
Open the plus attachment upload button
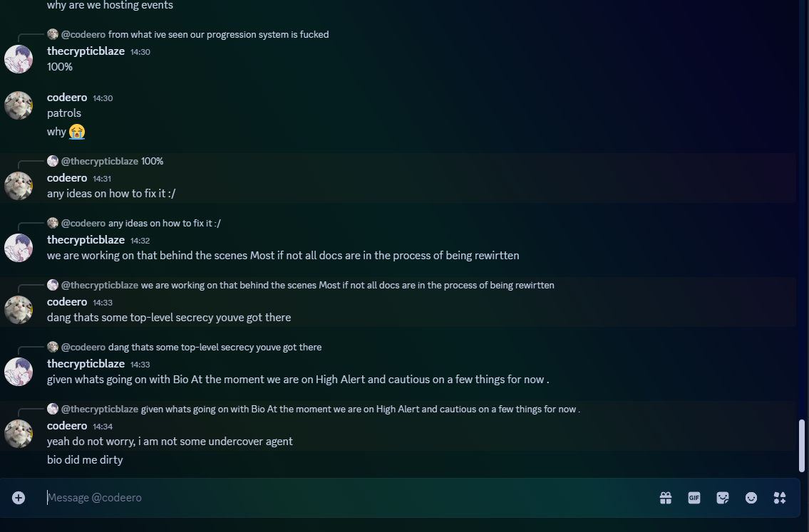[x=19, y=498]
